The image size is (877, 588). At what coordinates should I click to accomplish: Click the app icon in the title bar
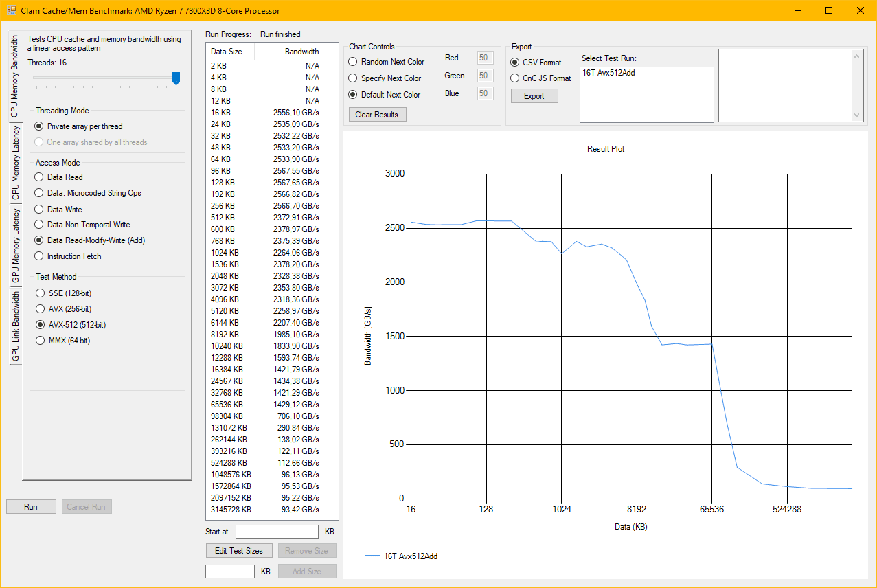coord(11,10)
